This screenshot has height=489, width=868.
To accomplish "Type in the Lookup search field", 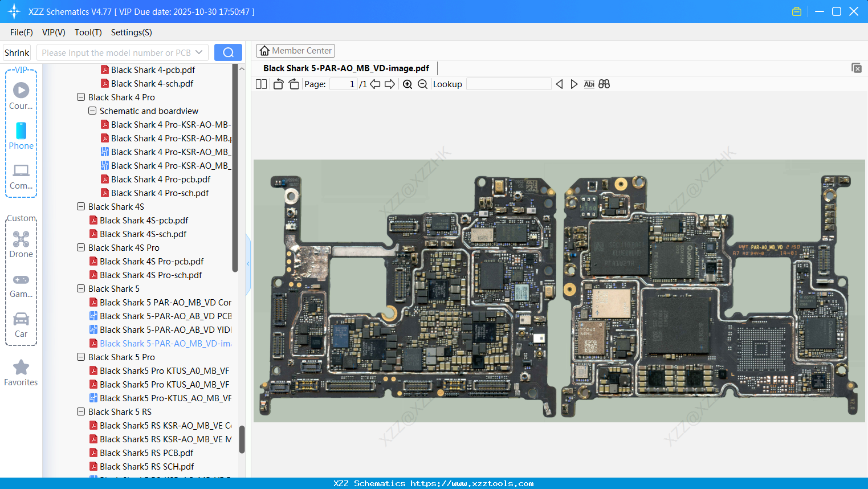I will [509, 84].
